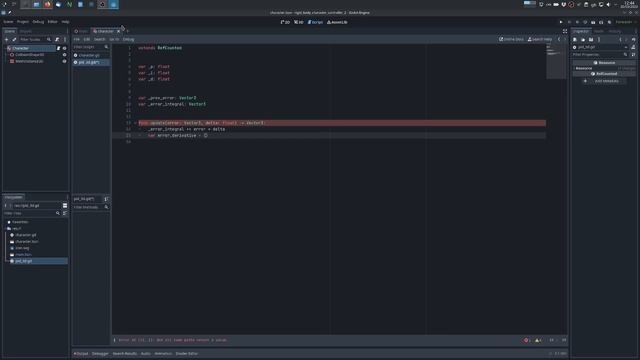The image size is (640, 360).
Task: Click the Filter Files field
Action: (31, 213)
